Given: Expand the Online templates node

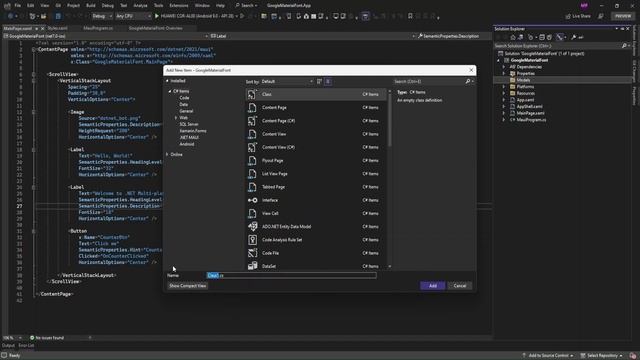Looking at the screenshot, I should pyautogui.click(x=167, y=155).
